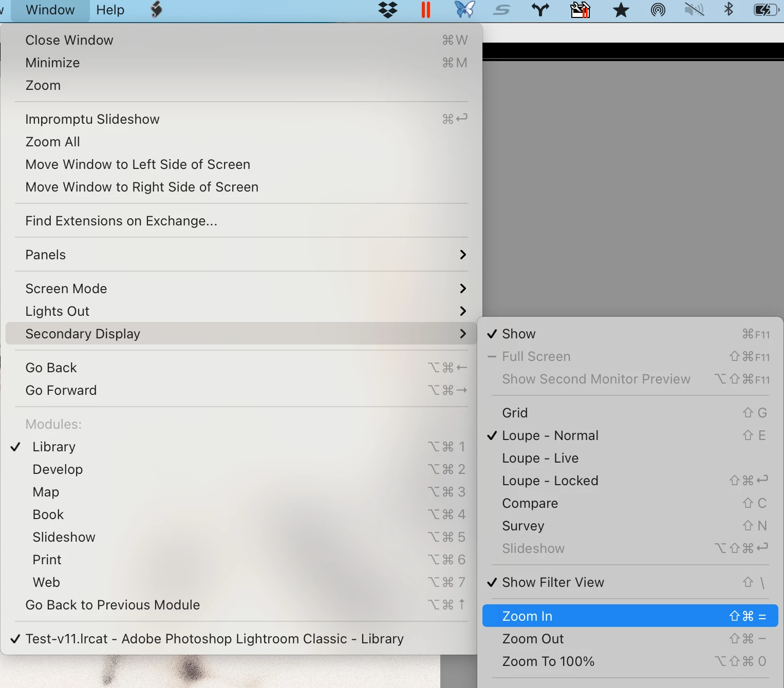Switch to the Develop module
The width and height of the screenshot is (784, 688).
(x=241, y=469)
